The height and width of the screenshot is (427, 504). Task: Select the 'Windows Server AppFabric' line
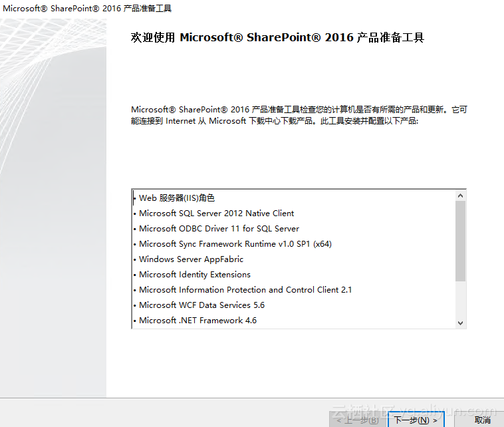pyautogui.click(x=191, y=259)
